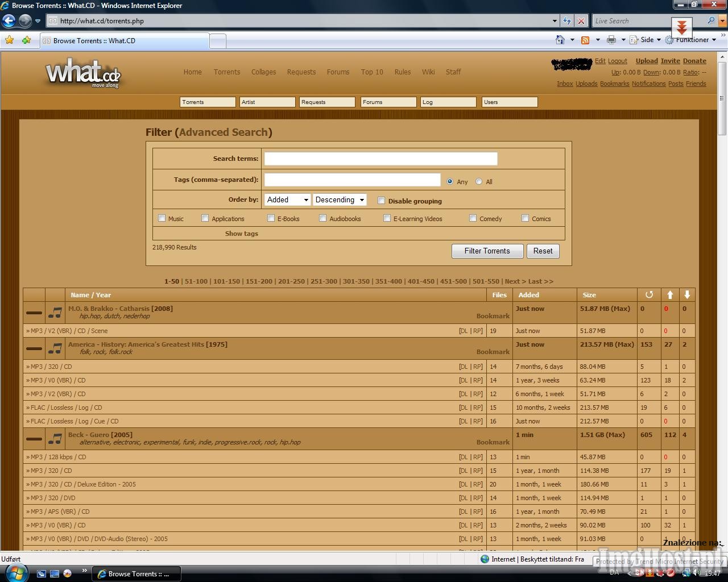Viewport: 728px width, 582px height.
Task: Click the Print icon in toolbar
Action: coord(611,40)
